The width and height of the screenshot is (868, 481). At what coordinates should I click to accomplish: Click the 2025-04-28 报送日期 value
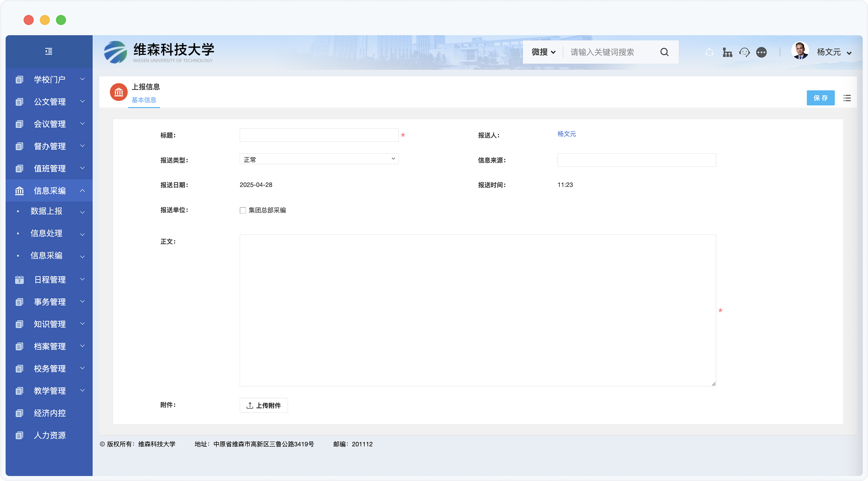256,185
